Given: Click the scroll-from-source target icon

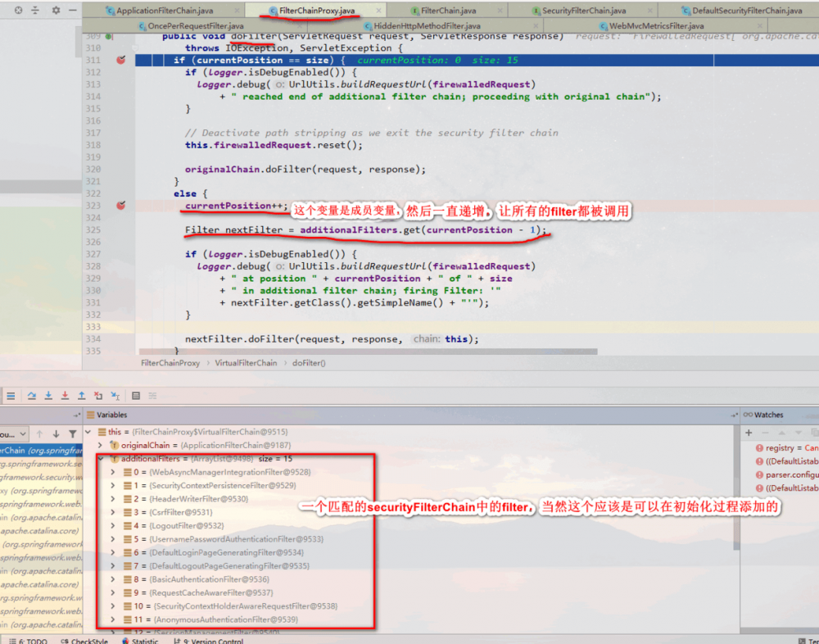Looking at the screenshot, I should click(18, 10).
